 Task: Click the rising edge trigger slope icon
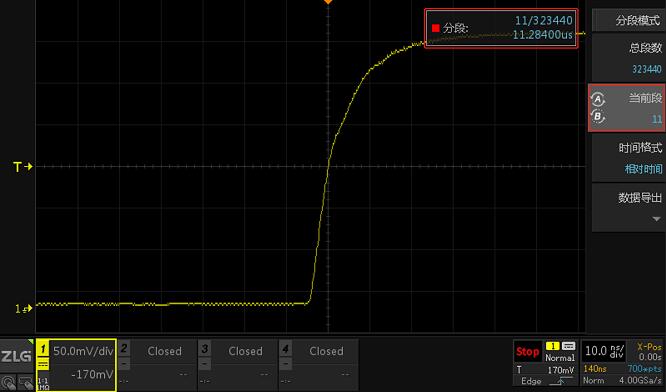pos(561,381)
